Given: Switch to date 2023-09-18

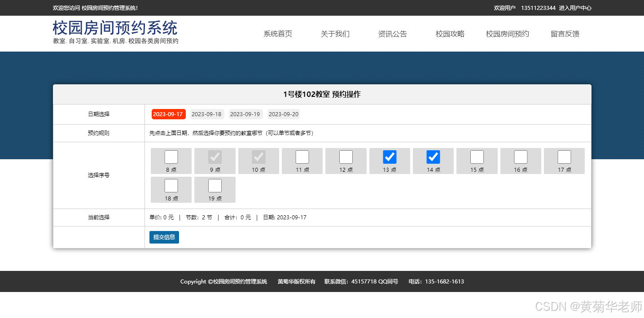Looking at the screenshot, I should [x=206, y=114].
